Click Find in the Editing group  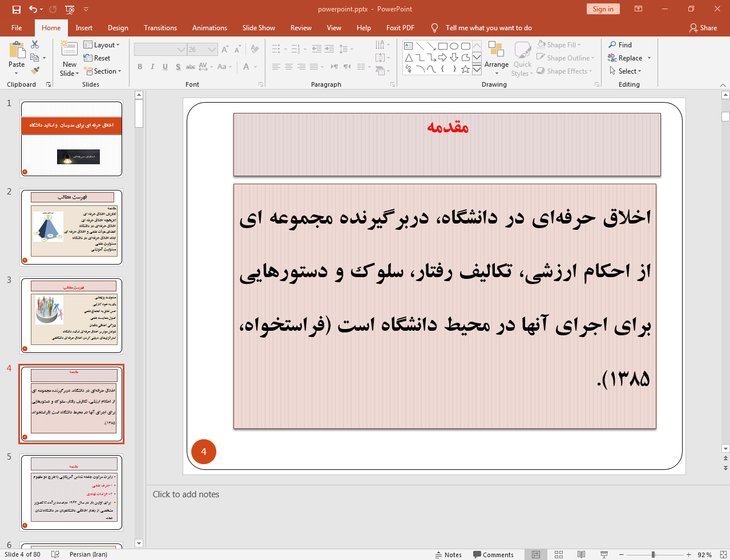(x=620, y=45)
